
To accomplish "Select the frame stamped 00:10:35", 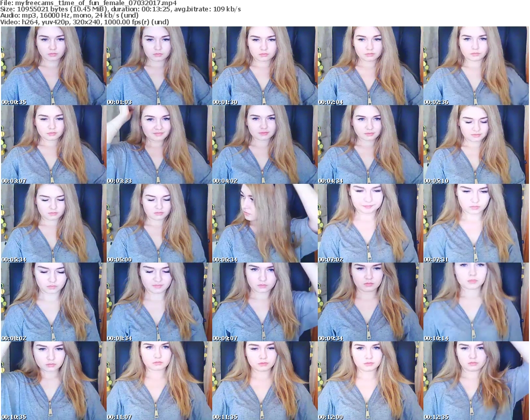I will 53,381.
